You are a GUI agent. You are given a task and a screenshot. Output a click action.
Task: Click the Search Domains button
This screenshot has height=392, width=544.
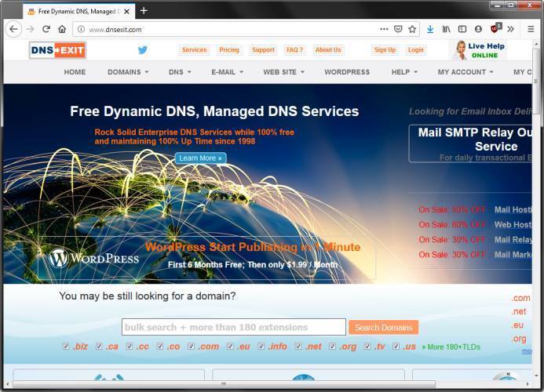pos(383,328)
